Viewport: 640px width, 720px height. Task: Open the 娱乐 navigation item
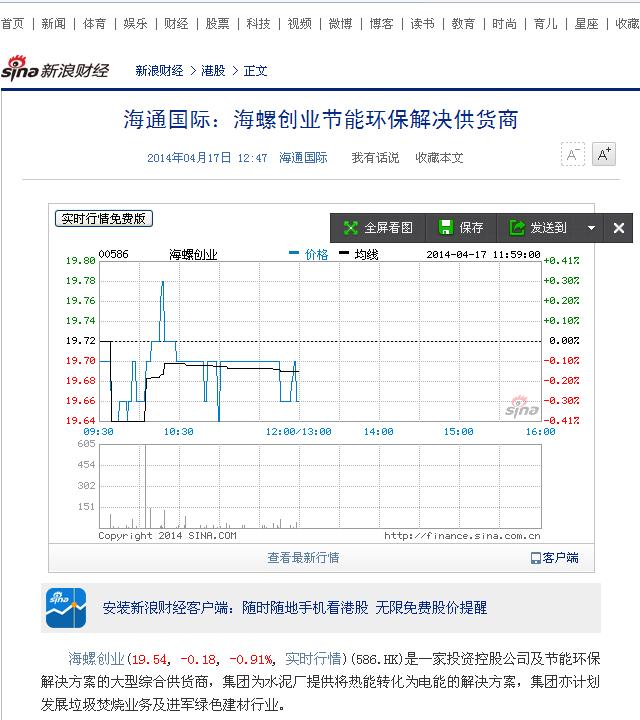pyautogui.click(x=135, y=23)
